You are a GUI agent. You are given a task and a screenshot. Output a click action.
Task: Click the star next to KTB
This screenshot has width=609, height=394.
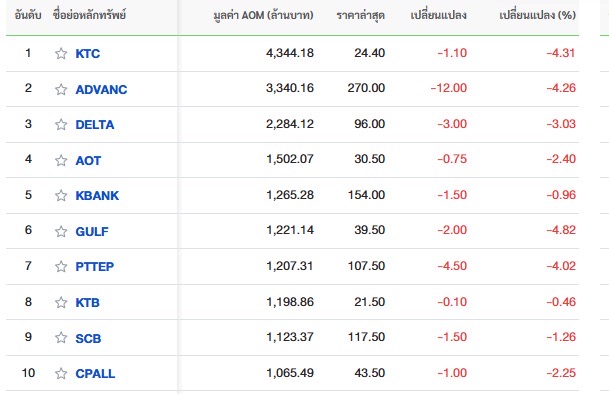(x=61, y=302)
